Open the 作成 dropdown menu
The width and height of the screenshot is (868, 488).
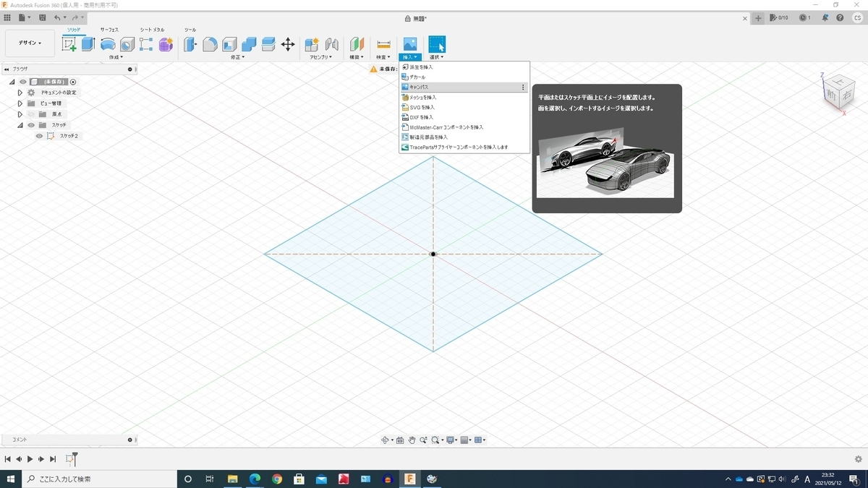coord(116,57)
